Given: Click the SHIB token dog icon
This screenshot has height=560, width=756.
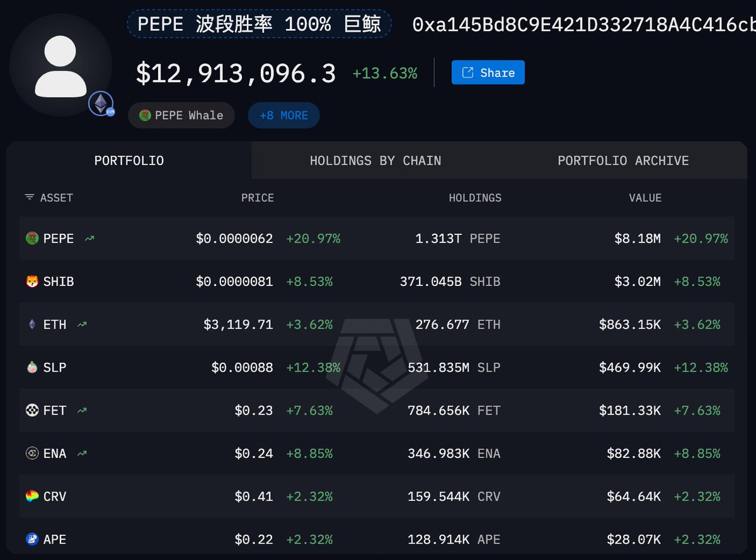Looking at the screenshot, I should click(32, 282).
